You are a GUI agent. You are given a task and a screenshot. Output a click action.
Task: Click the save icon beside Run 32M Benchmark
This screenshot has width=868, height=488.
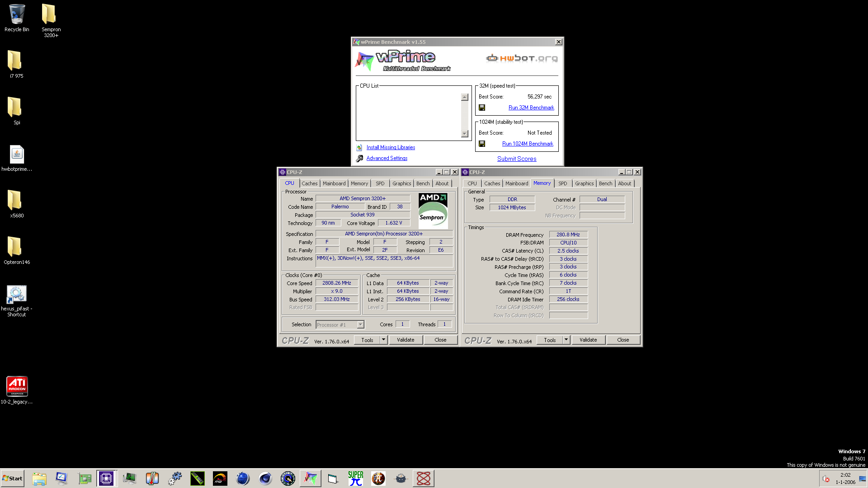click(x=482, y=108)
